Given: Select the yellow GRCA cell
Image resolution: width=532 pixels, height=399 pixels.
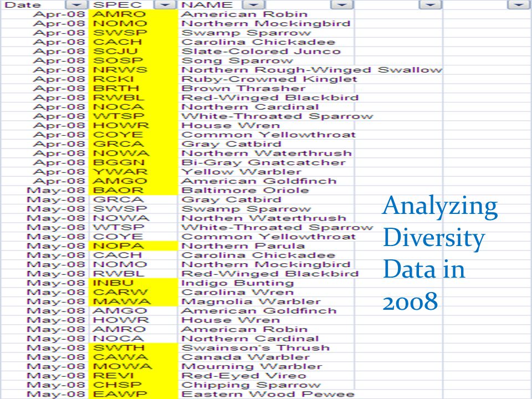Looking at the screenshot, I should click(133, 144).
